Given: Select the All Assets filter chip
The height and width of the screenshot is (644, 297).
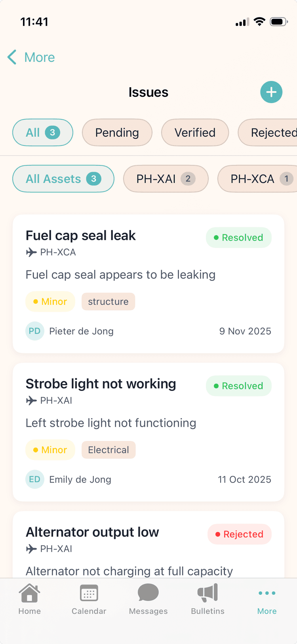Looking at the screenshot, I should 63,179.
